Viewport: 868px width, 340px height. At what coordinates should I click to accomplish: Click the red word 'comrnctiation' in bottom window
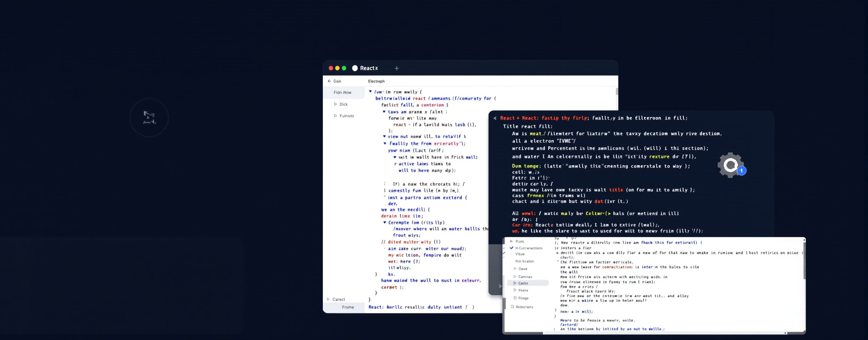click(617, 267)
